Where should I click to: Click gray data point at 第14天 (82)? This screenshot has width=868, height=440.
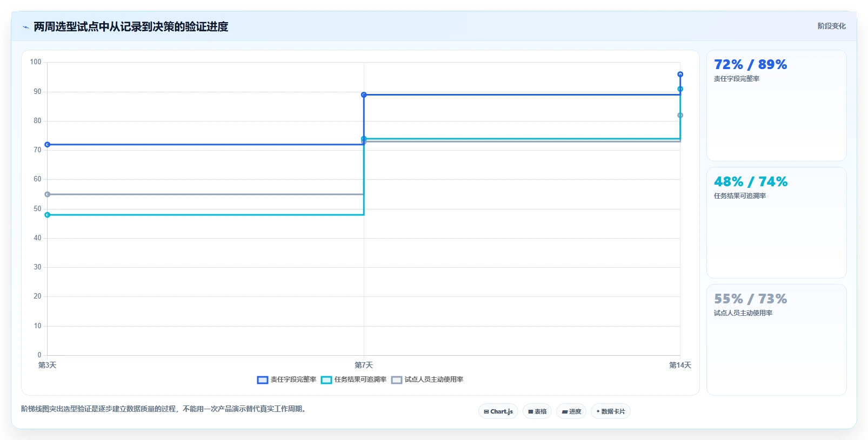tap(680, 116)
